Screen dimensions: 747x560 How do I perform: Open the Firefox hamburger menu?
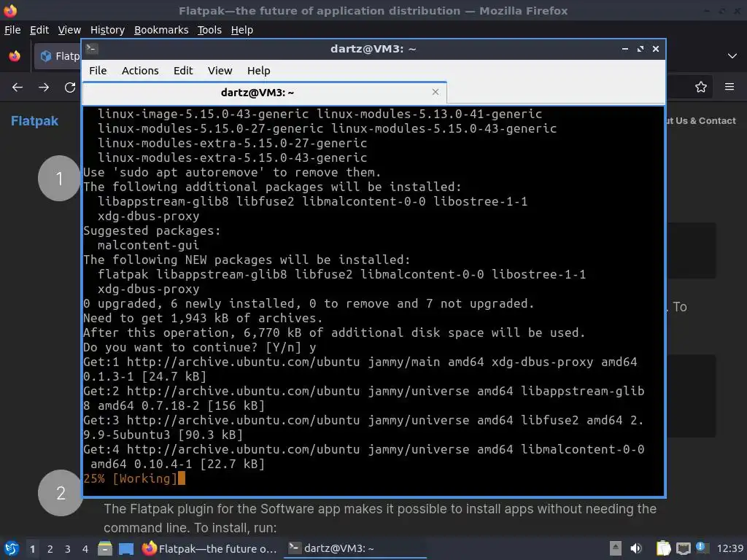tap(729, 87)
